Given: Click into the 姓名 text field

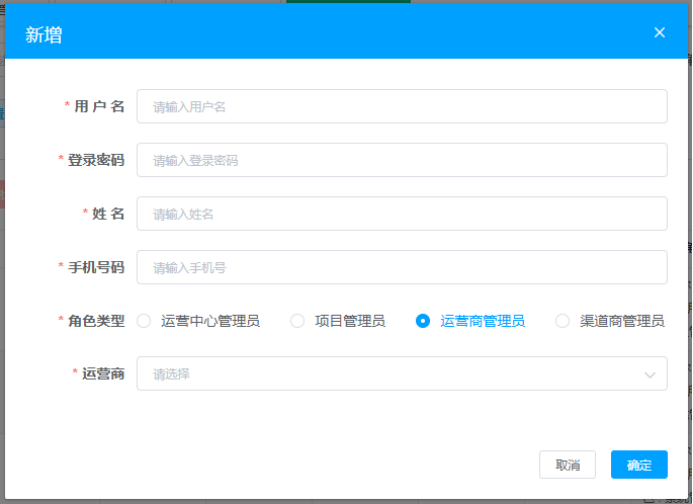Looking at the screenshot, I should 401,214.
